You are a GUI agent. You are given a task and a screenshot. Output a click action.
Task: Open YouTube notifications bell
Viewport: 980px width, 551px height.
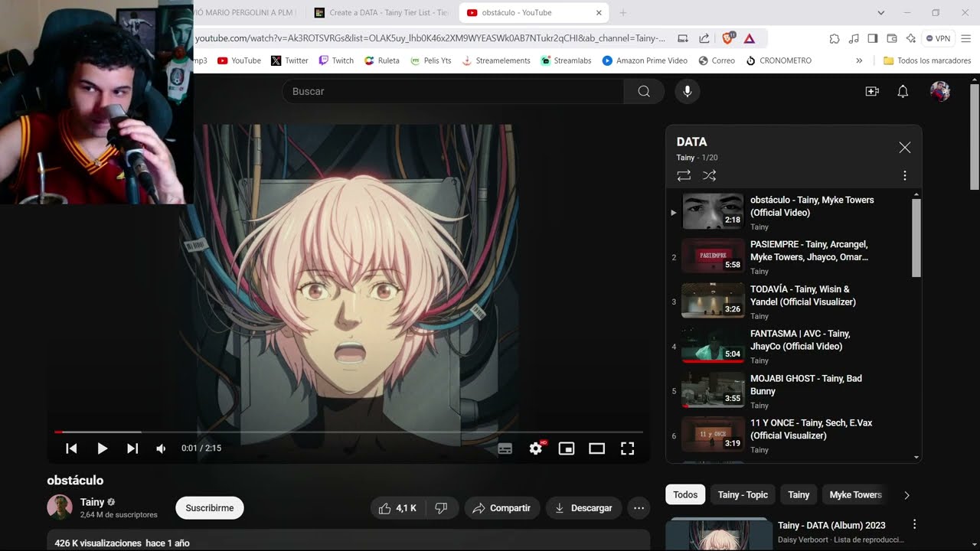click(903, 91)
